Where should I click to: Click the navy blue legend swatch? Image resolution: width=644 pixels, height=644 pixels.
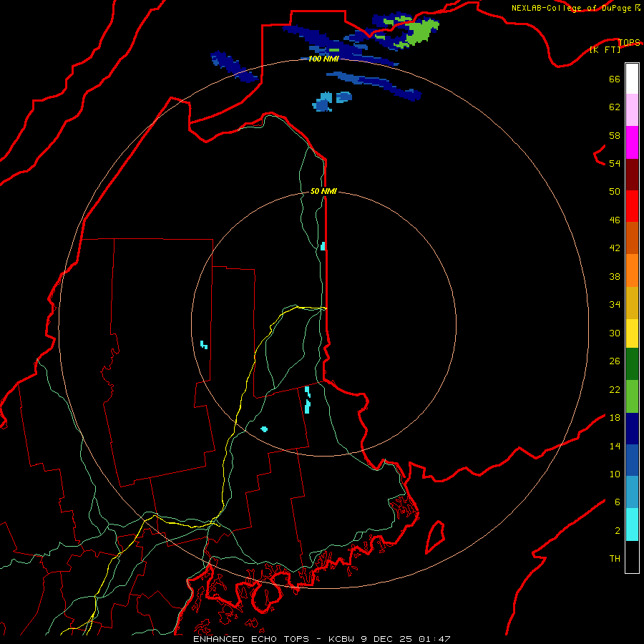[632, 429]
